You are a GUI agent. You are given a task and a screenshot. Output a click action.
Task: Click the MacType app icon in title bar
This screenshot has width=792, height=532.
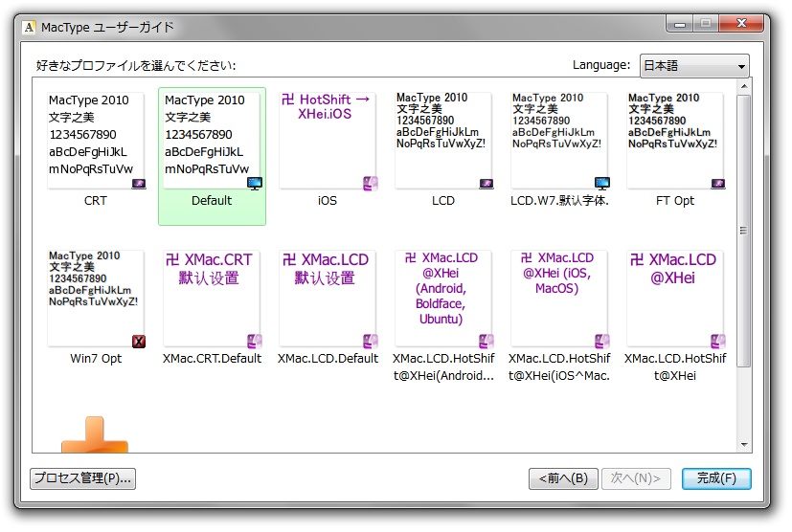click(30, 27)
